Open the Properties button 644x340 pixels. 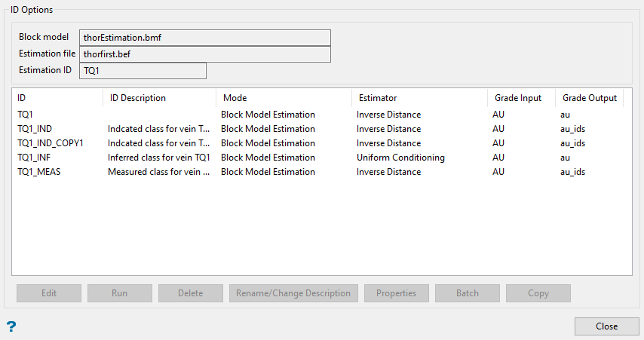coord(397,293)
